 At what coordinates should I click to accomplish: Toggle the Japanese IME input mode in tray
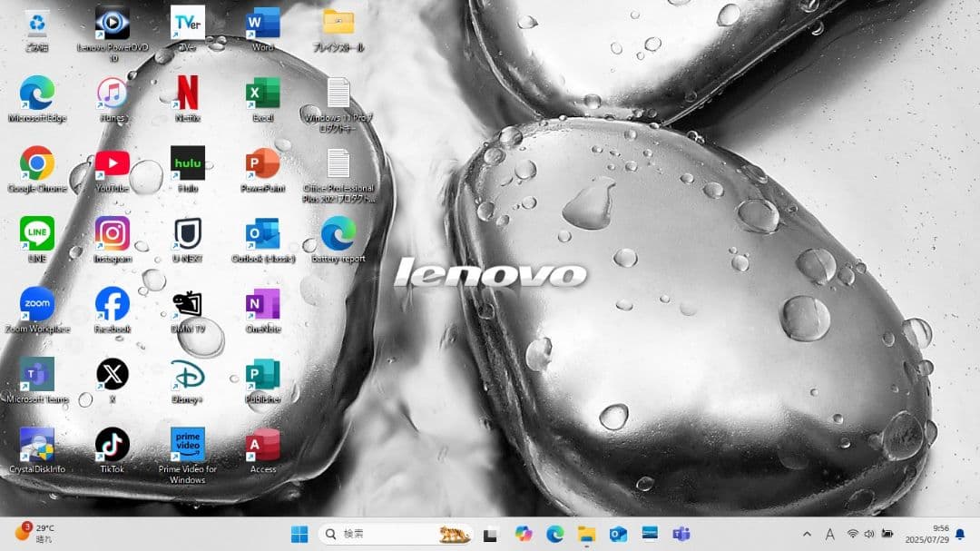[830, 534]
